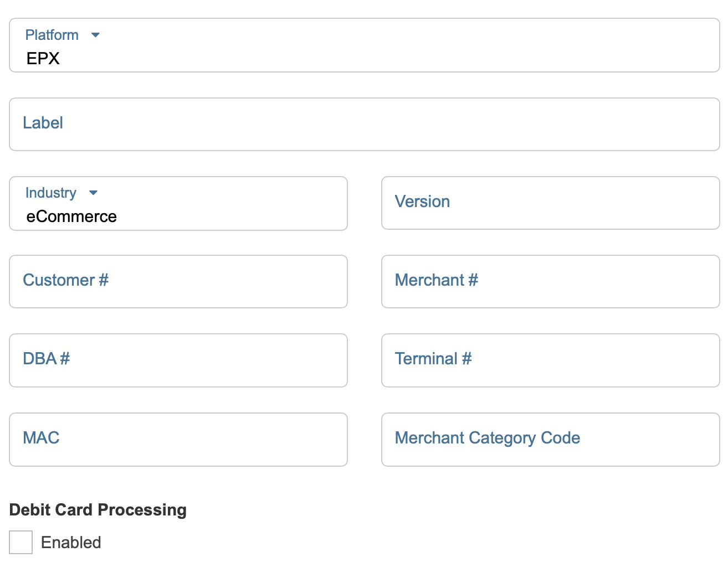Screen dimensions: 728x578
Task: Click the Industry field label text
Action: click(50, 193)
